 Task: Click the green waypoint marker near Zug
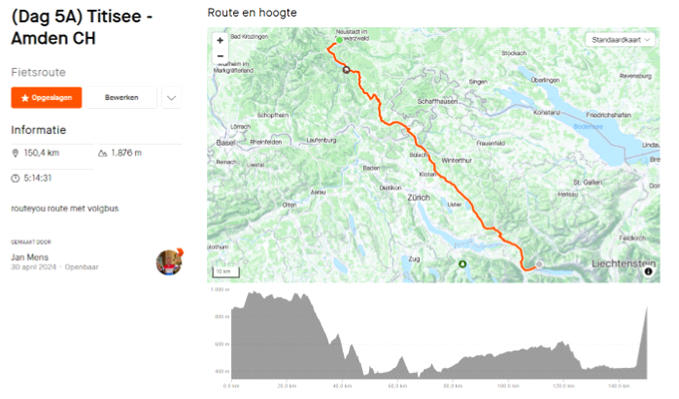[x=462, y=264]
